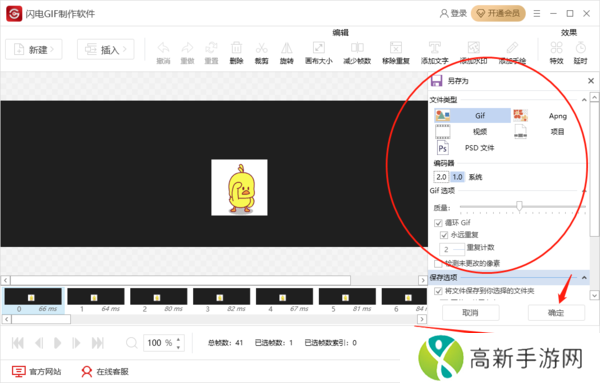Select frame 2 thumbnail (80 ms)

tap(159, 301)
